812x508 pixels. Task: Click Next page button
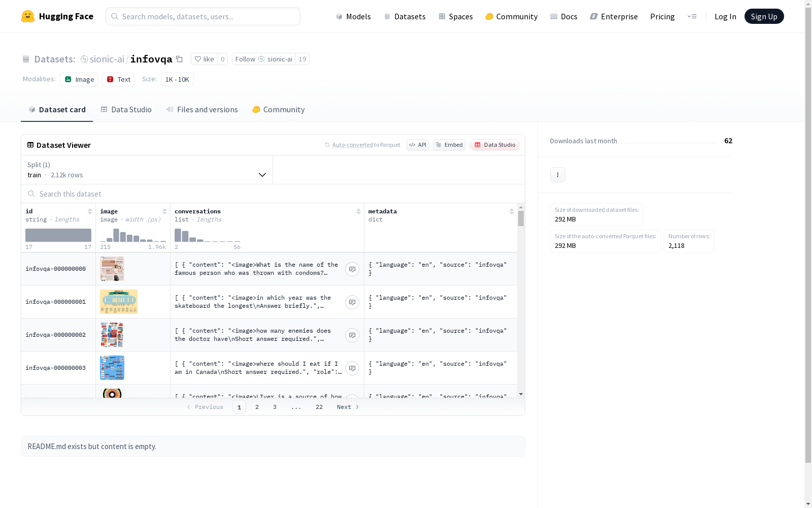(348, 407)
